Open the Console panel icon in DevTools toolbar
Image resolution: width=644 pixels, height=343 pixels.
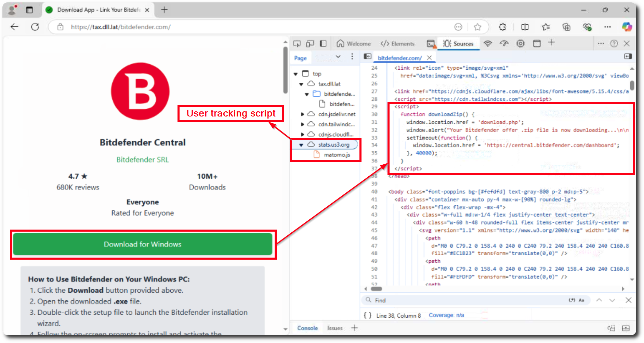coord(431,44)
